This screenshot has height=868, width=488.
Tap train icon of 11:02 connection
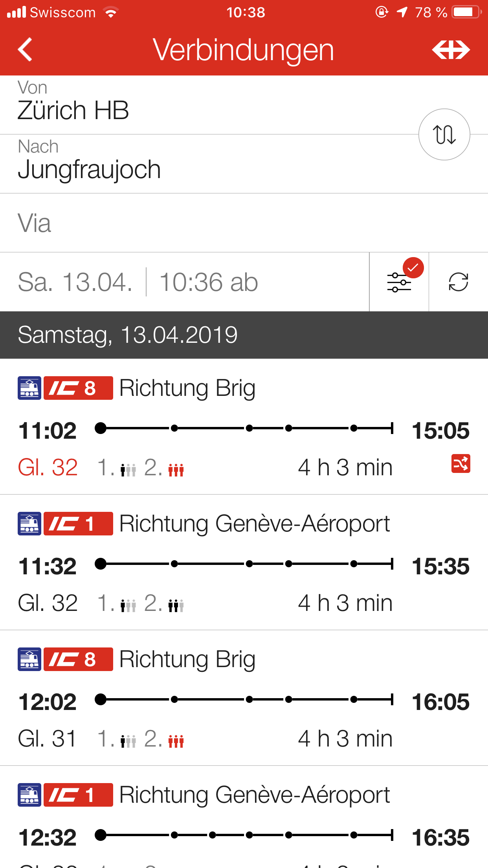pos(29,388)
